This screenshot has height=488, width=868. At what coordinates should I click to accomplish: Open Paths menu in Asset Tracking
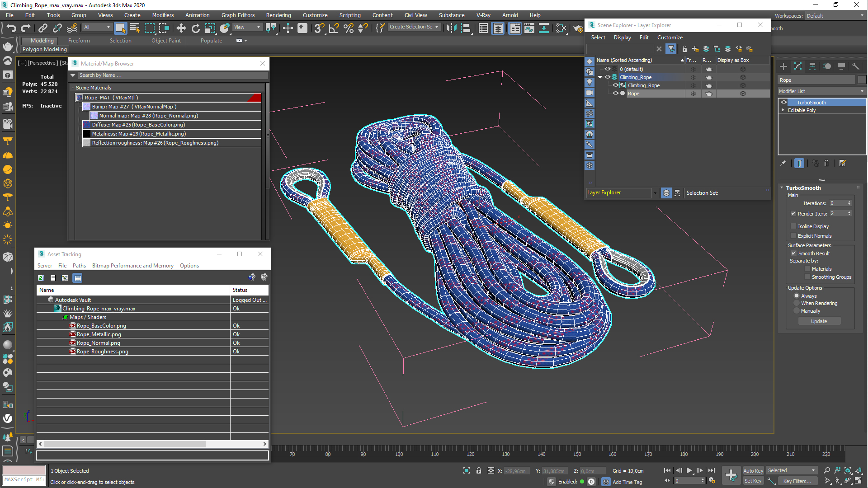(79, 266)
